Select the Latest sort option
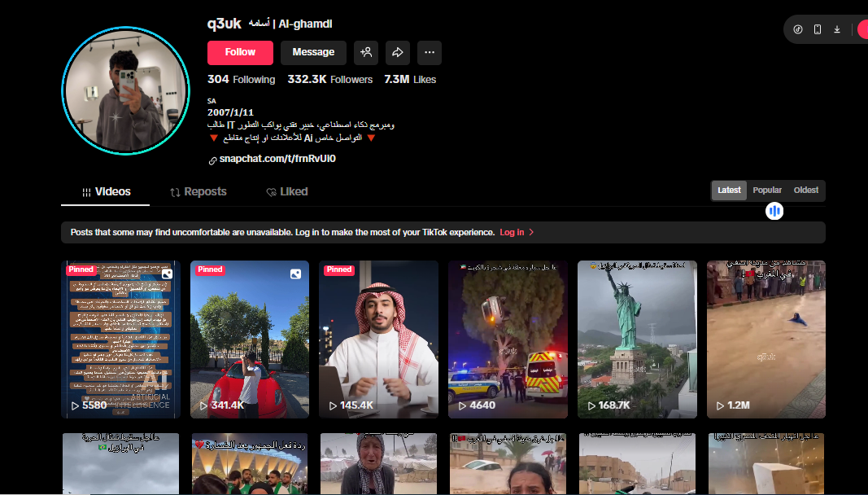Screen dimensions: 868x495 coord(728,190)
